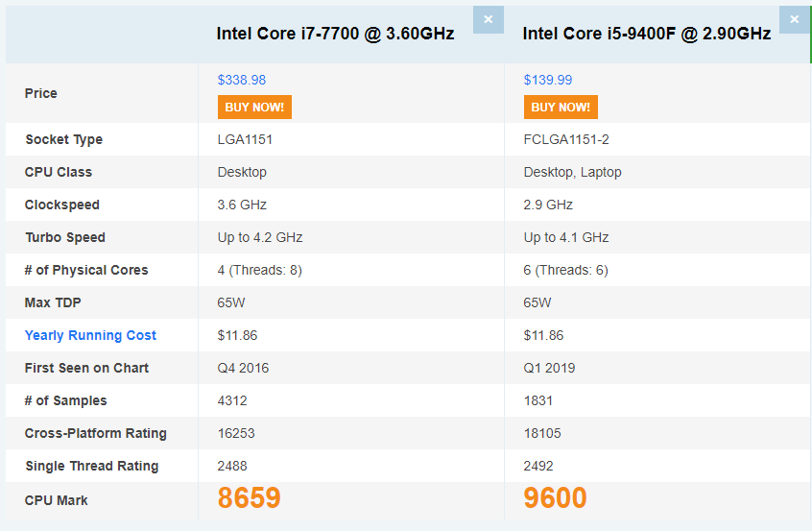Open the $338.98 price link
The image size is (812, 531).
[x=242, y=80]
